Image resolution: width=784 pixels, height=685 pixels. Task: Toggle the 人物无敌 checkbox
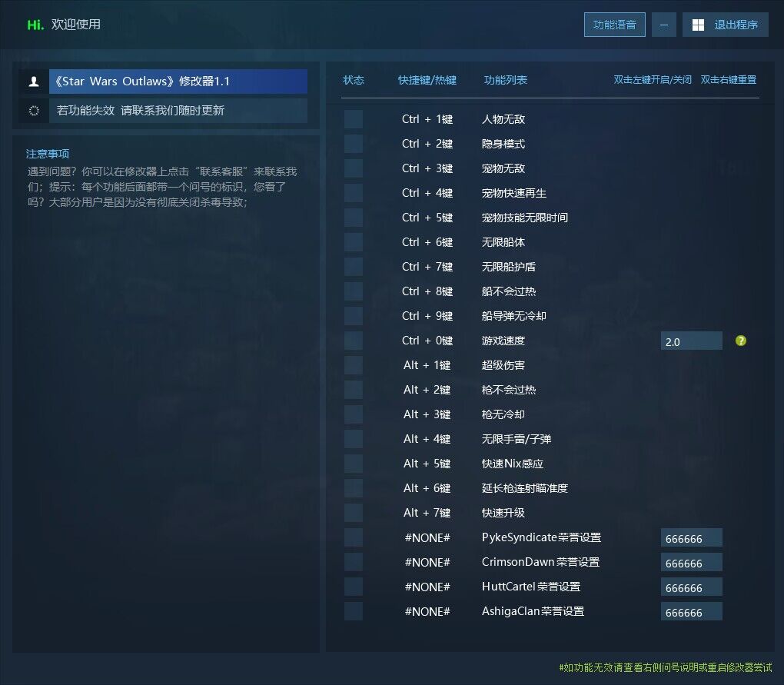pos(354,119)
